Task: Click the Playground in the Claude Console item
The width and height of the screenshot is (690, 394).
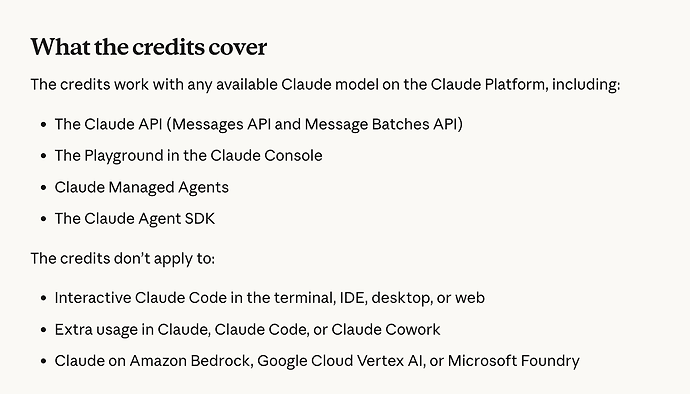Action: pyautogui.click(x=188, y=156)
